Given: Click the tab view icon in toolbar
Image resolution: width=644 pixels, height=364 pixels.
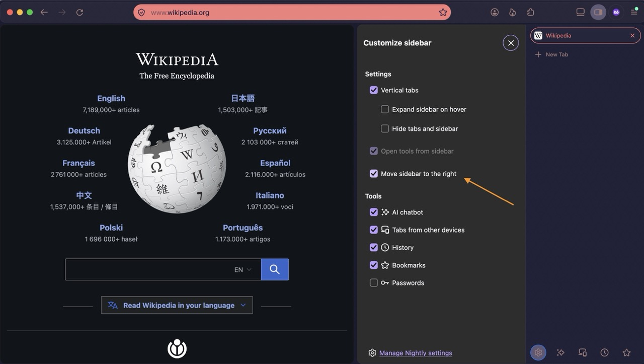Looking at the screenshot, I should (x=580, y=13).
